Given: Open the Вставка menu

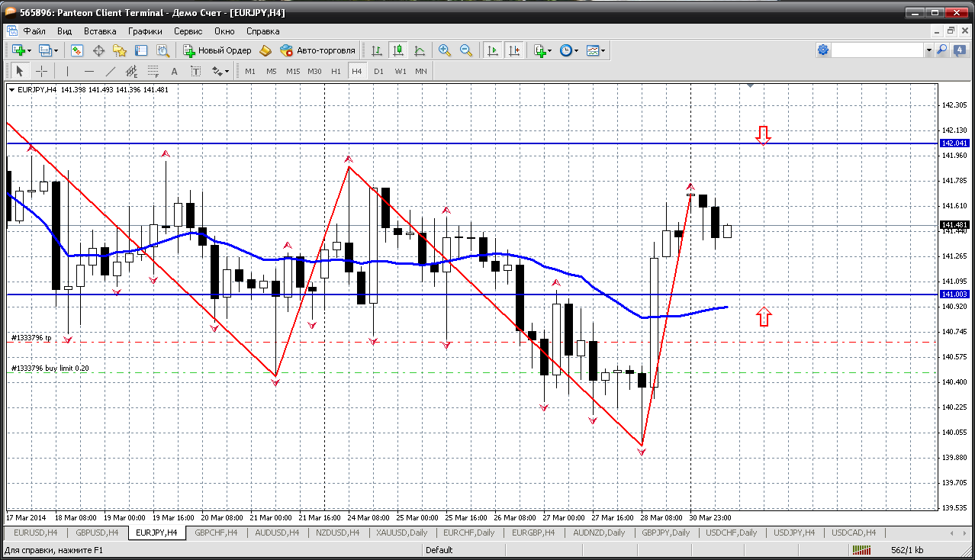Looking at the screenshot, I should pyautogui.click(x=100, y=31).
